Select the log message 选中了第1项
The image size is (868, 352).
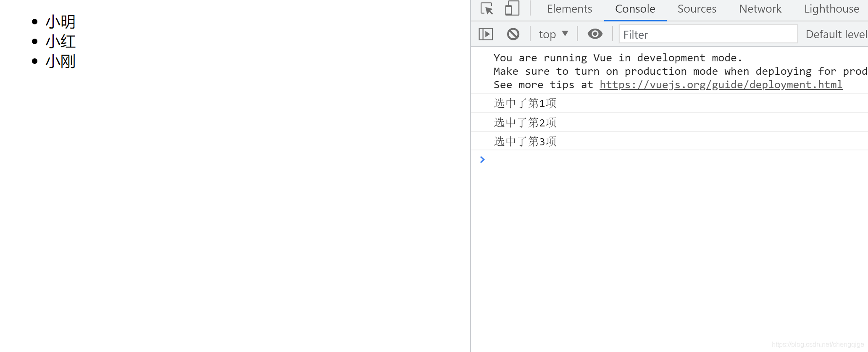[x=525, y=103]
